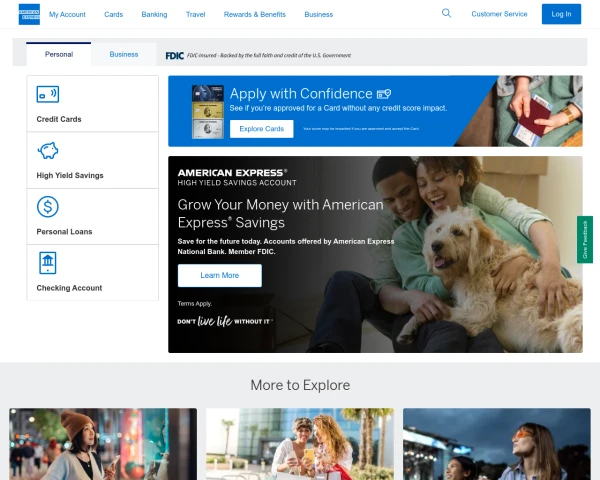Viewport: 600px width, 480px height.
Task: Click the High Yield Savings piggy bank icon
Action: pos(47,150)
